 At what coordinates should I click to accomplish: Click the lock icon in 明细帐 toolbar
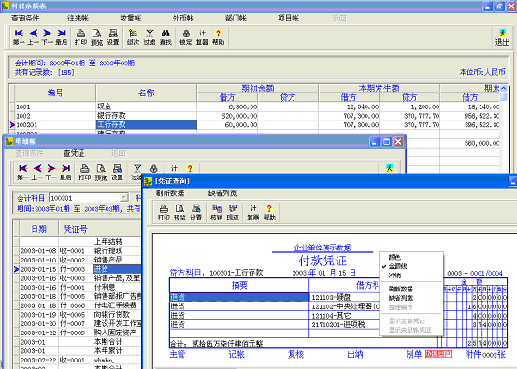(x=154, y=168)
